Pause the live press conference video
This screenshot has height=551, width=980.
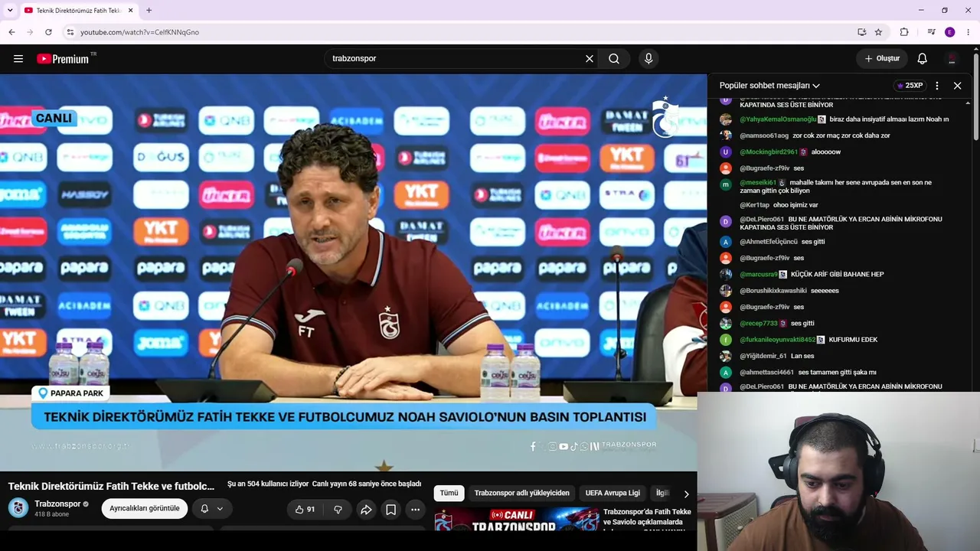(354, 272)
